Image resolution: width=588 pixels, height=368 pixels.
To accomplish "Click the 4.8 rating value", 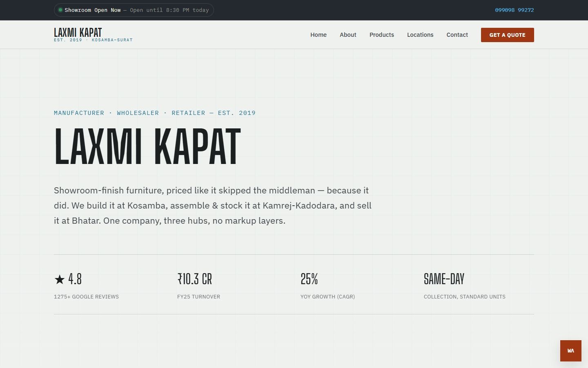I will (x=75, y=279).
